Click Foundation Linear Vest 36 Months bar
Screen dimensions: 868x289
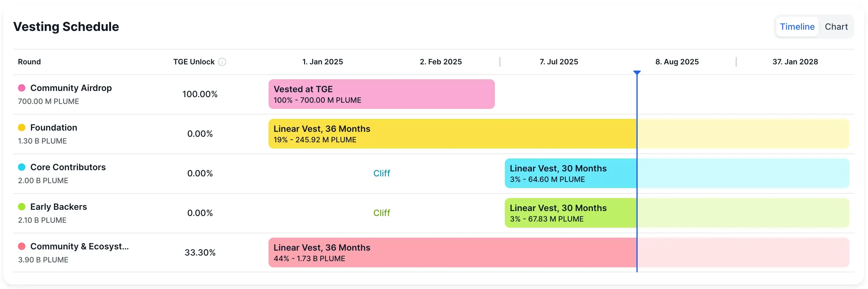(452, 134)
